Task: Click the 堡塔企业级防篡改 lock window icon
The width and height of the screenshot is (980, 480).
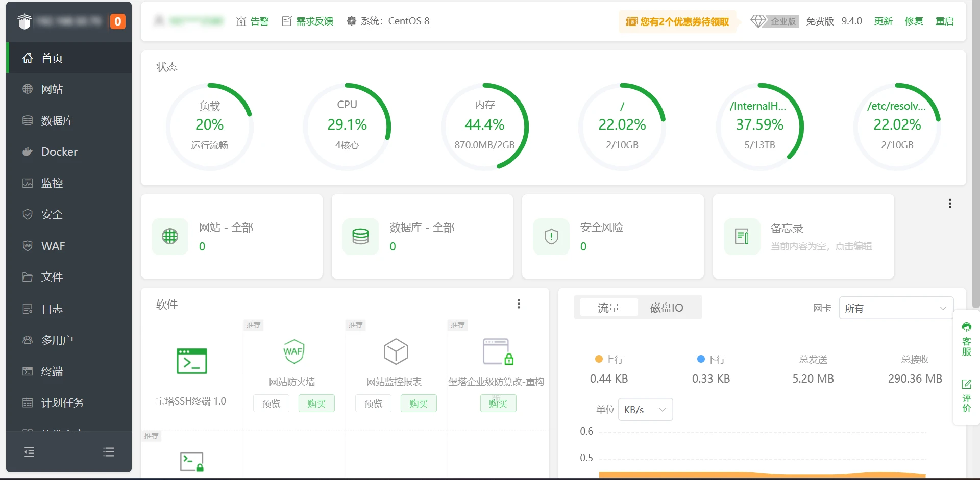Action: [498, 351]
